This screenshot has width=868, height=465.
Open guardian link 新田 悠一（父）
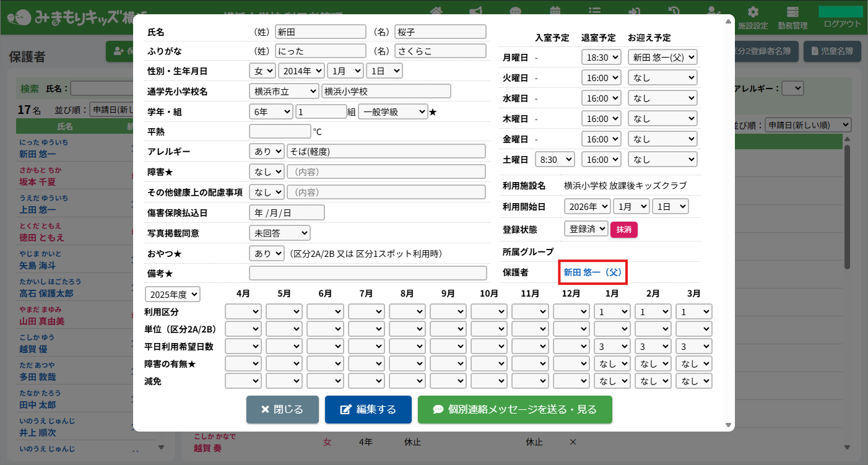pyautogui.click(x=593, y=272)
